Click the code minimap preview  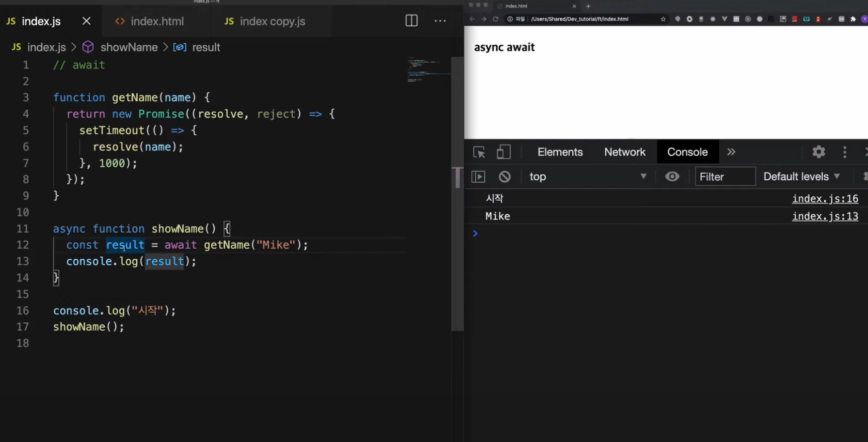click(427, 69)
